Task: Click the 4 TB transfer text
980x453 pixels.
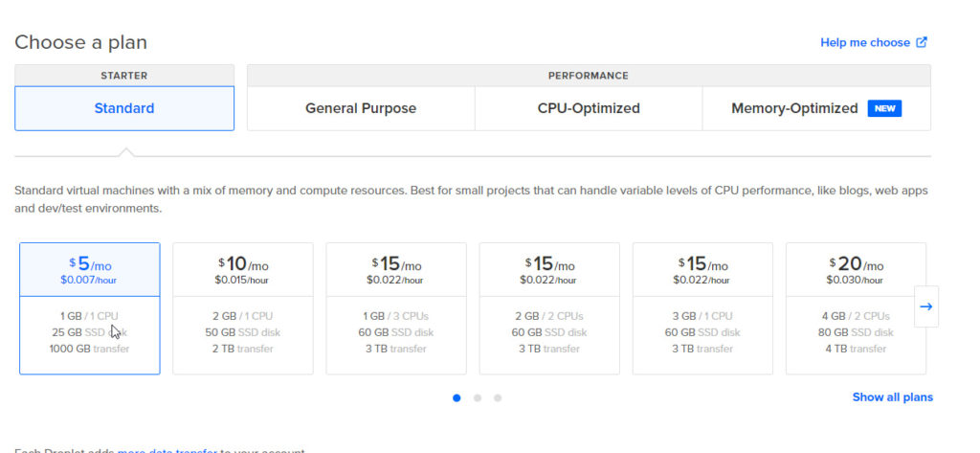Action: click(856, 349)
